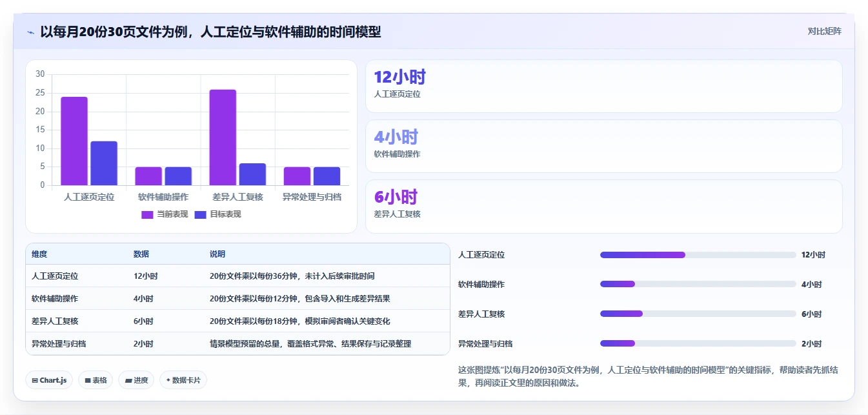The image size is (868, 415).
Task: Click the summary paragraph starting 这张图提炼
Action: 648,376
